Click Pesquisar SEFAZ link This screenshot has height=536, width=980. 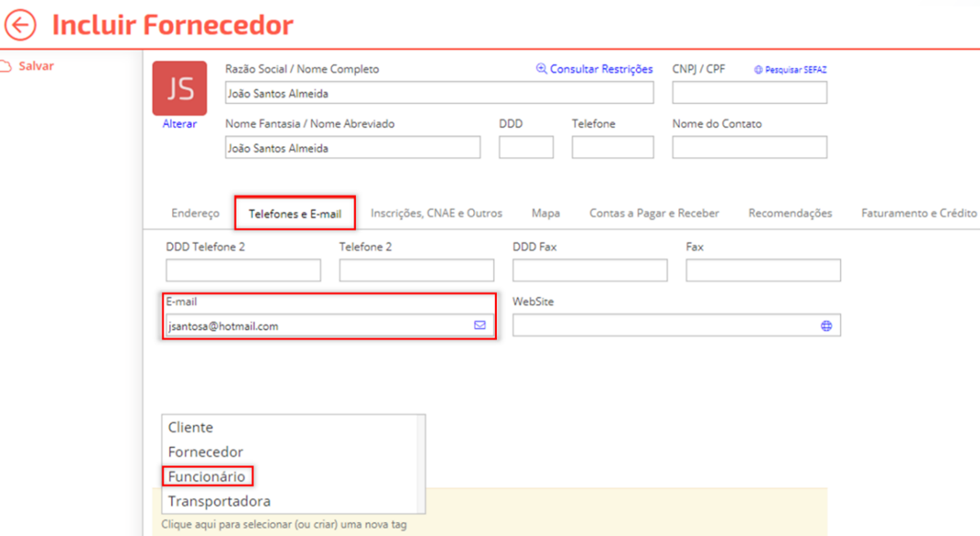(x=790, y=70)
